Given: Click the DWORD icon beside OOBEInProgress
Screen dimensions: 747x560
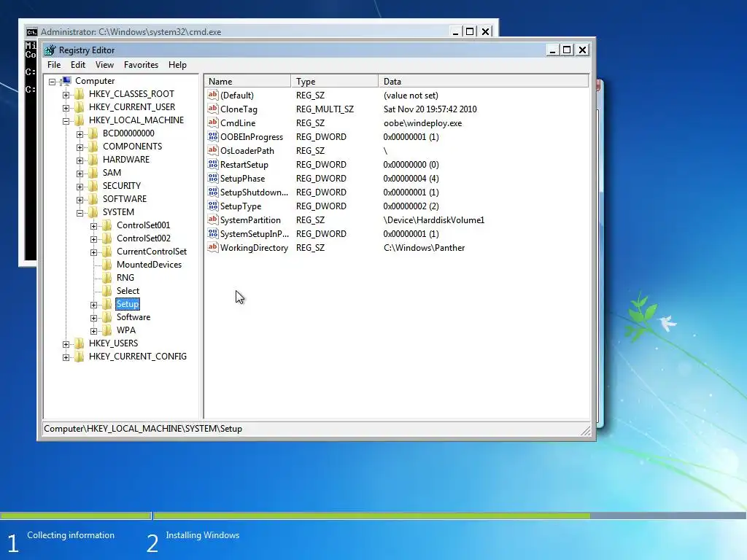Looking at the screenshot, I should pyautogui.click(x=213, y=136).
